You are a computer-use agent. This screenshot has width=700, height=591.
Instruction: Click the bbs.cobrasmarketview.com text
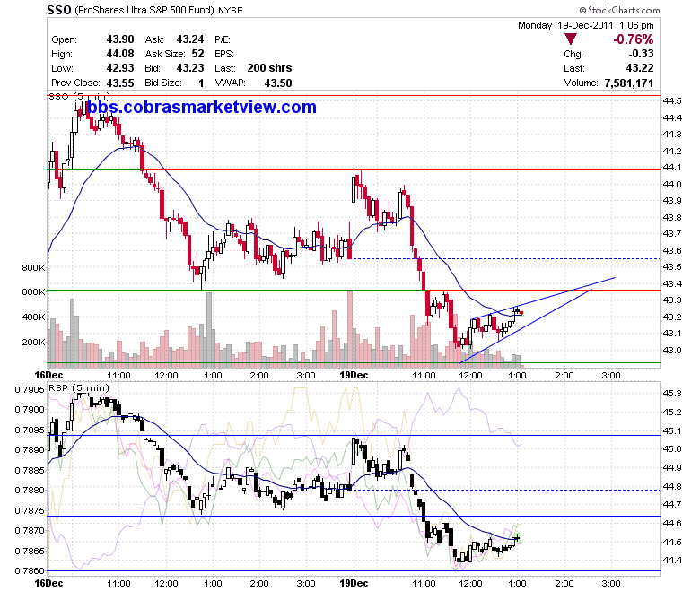(201, 107)
